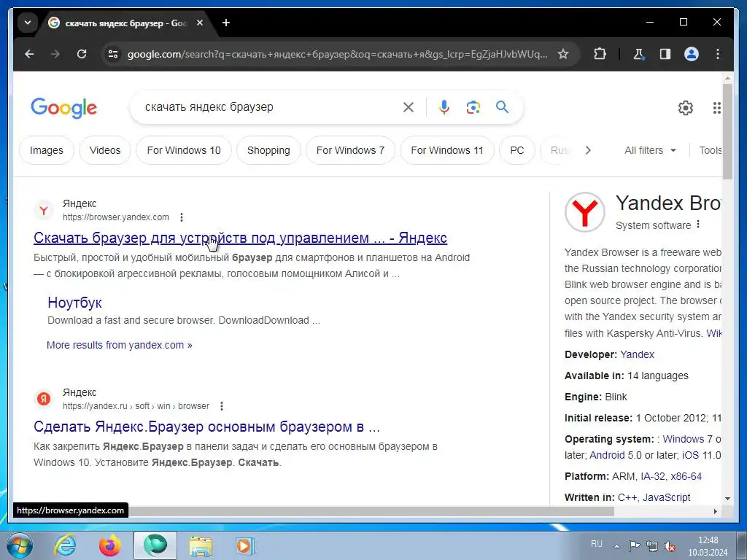Go back to the previous page
Screen dimensions: 747x560
29,54
